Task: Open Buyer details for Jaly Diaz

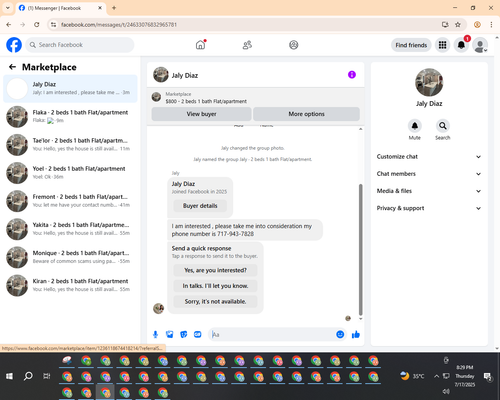Action: pos(200,206)
